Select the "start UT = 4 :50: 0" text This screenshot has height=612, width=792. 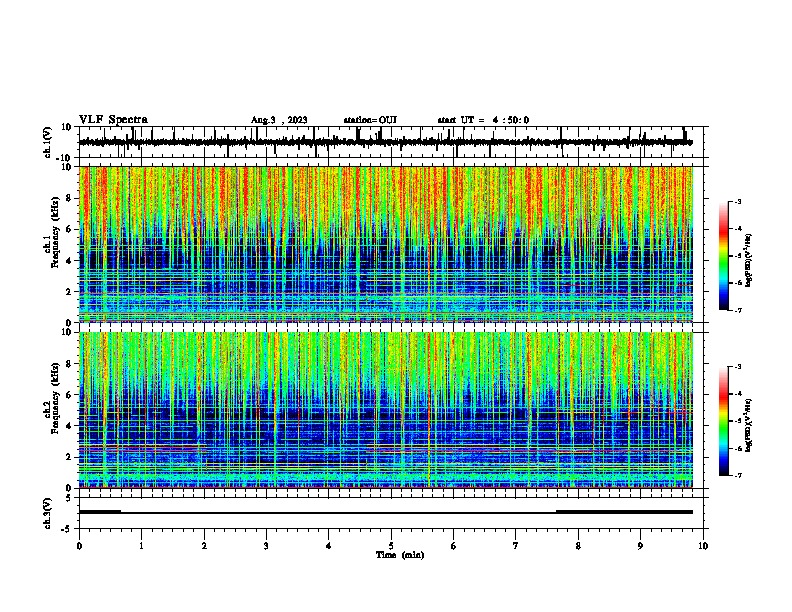(x=483, y=120)
